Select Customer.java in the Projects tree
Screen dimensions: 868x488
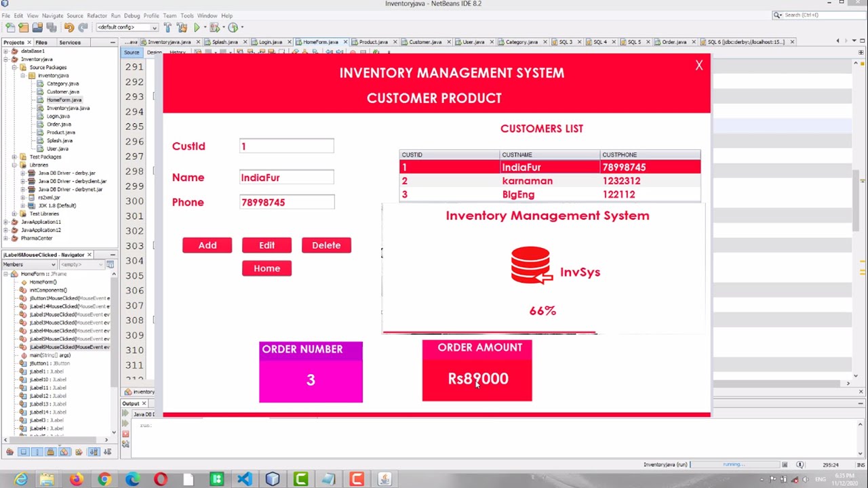click(x=62, y=91)
